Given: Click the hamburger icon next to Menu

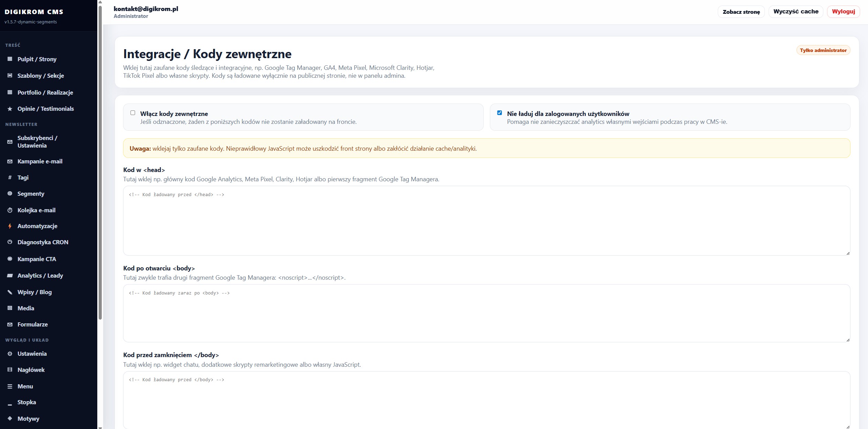Looking at the screenshot, I should pyautogui.click(x=10, y=386).
